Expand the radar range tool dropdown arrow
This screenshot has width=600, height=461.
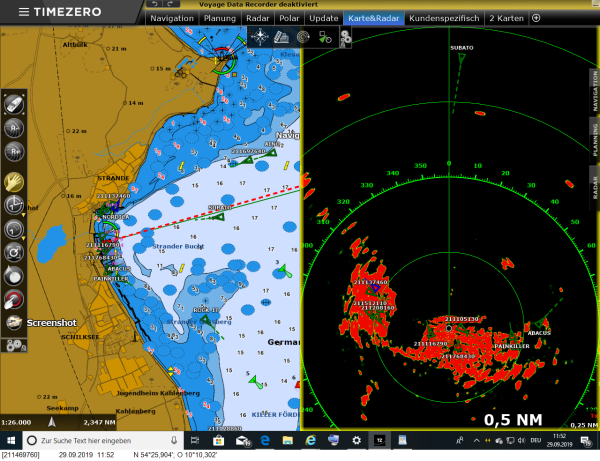point(23,238)
